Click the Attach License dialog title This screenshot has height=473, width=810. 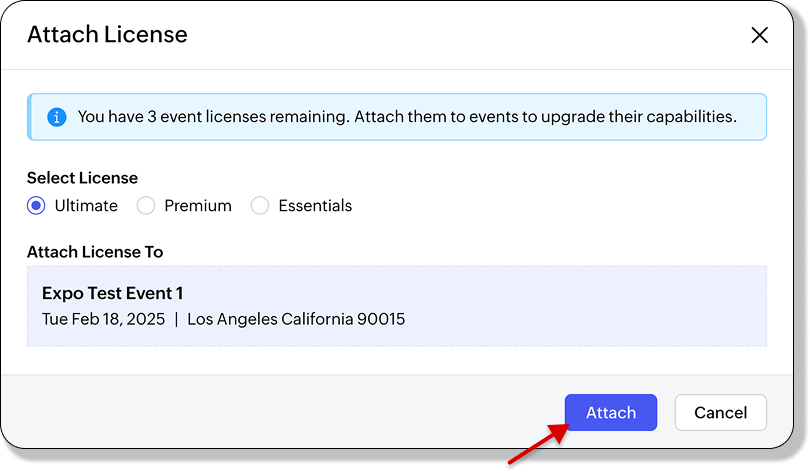coord(107,35)
